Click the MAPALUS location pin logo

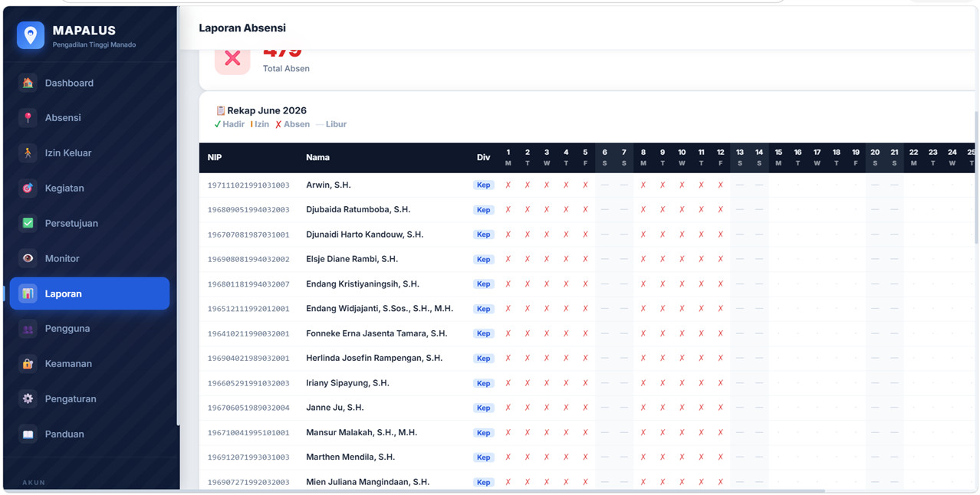pyautogui.click(x=31, y=35)
